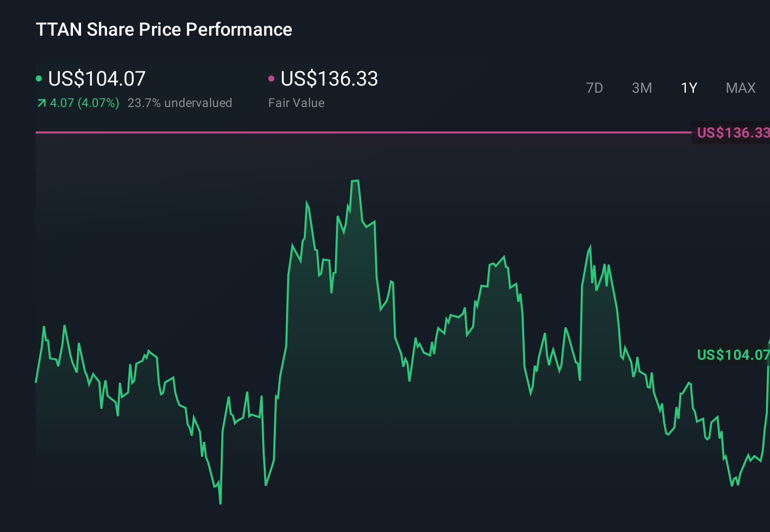Click the lowest dip on the price chart
Viewport: 770px width, 532px height.
(x=220, y=503)
